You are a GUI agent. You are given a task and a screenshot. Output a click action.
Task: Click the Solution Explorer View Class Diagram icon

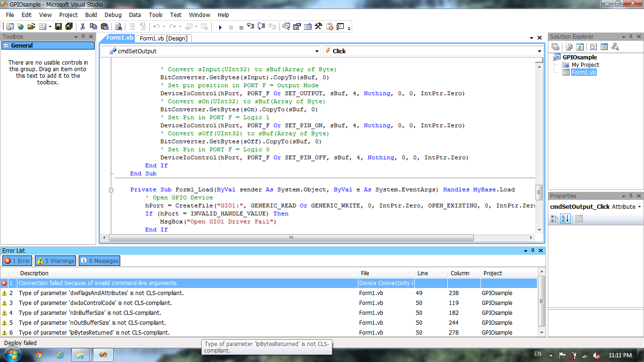(x=615, y=47)
